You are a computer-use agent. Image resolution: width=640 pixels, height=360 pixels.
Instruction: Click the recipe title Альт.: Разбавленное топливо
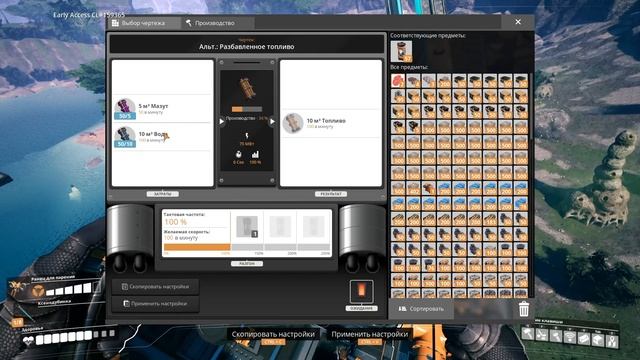247,47
